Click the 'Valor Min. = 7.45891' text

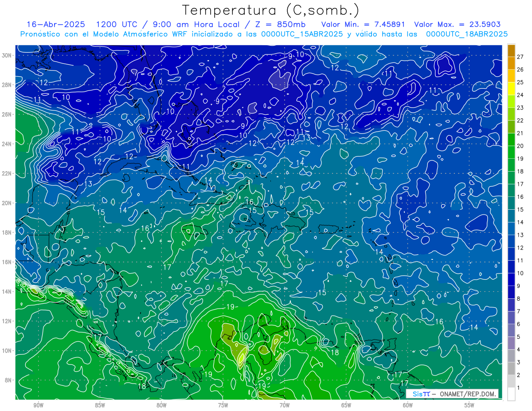(363, 24)
